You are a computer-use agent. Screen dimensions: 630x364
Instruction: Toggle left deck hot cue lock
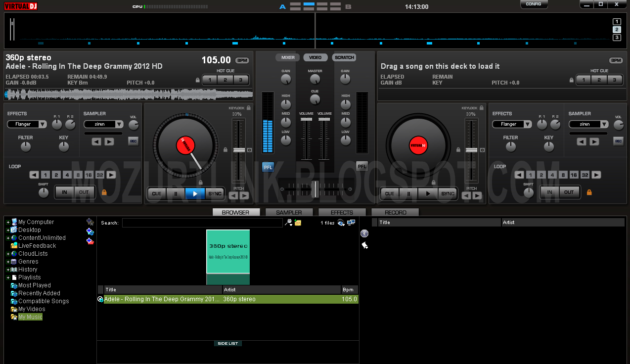(x=198, y=80)
